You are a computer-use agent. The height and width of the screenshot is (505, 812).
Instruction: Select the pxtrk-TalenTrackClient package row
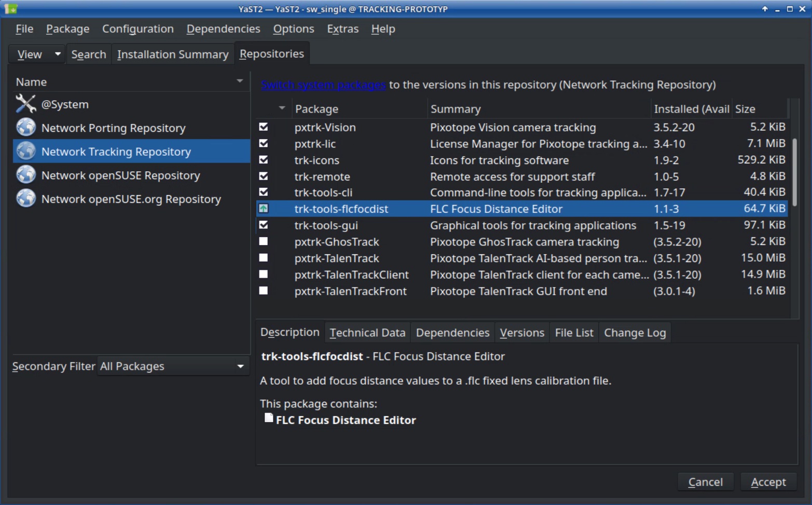[351, 275]
